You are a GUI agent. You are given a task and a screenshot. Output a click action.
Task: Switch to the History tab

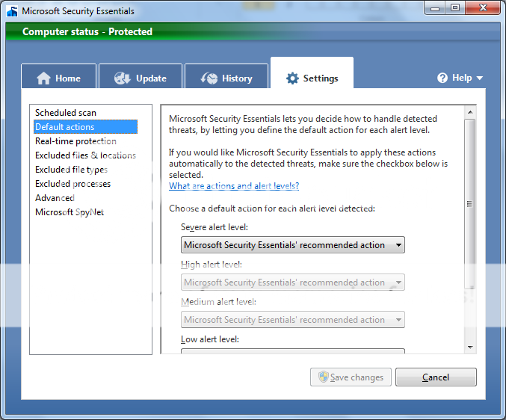(x=226, y=76)
